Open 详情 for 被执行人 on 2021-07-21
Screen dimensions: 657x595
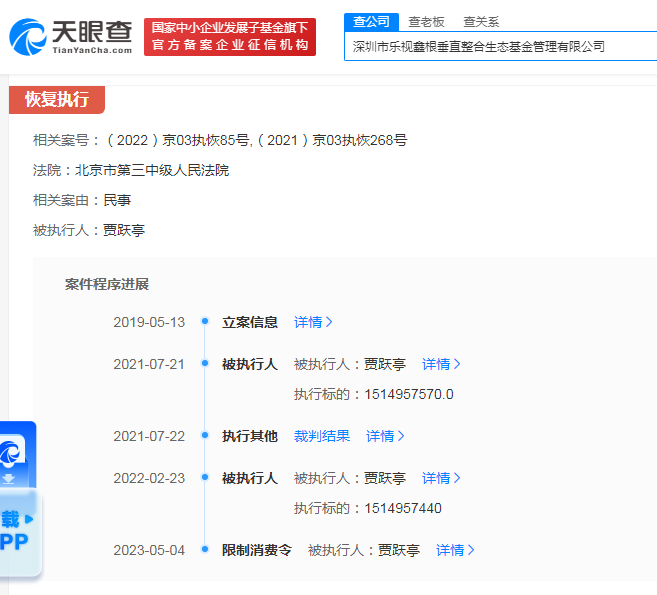[x=441, y=364]
